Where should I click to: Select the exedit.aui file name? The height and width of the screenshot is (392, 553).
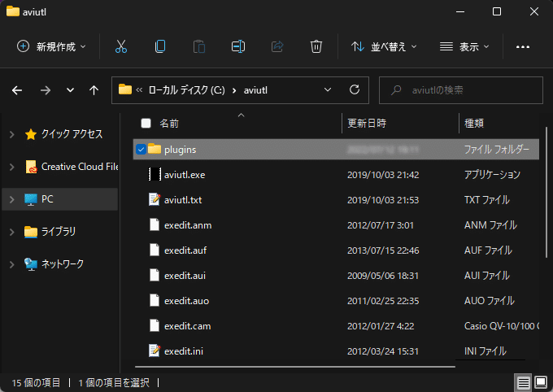[185, 275]
